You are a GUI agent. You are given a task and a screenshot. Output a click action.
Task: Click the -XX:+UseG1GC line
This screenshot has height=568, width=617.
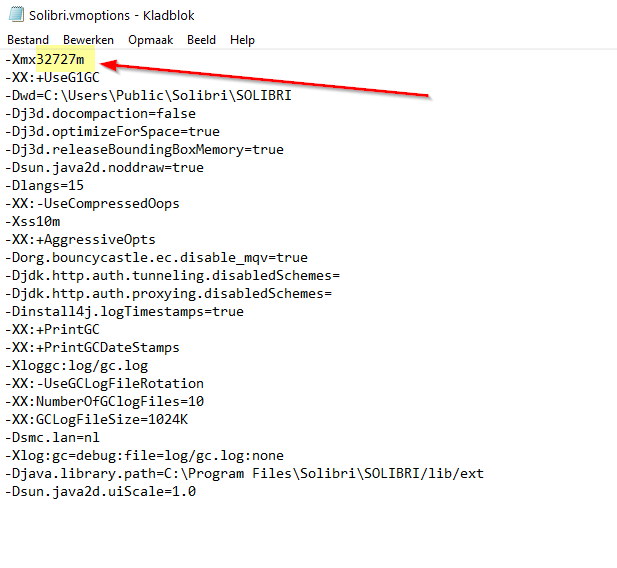[52, 77]
